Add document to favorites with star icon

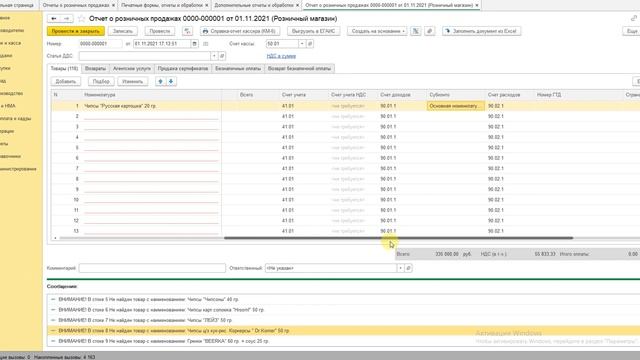click(x=81, y=19)
